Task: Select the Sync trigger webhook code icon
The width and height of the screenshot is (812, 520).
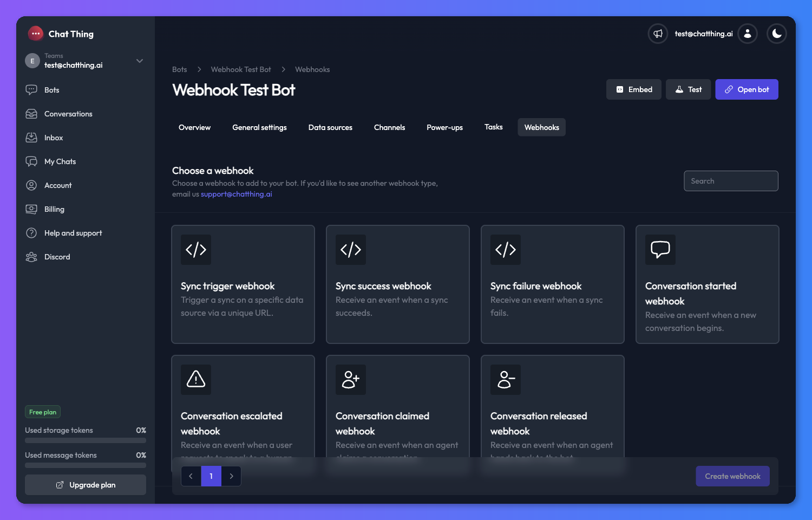Action: [x=196, y=250]
